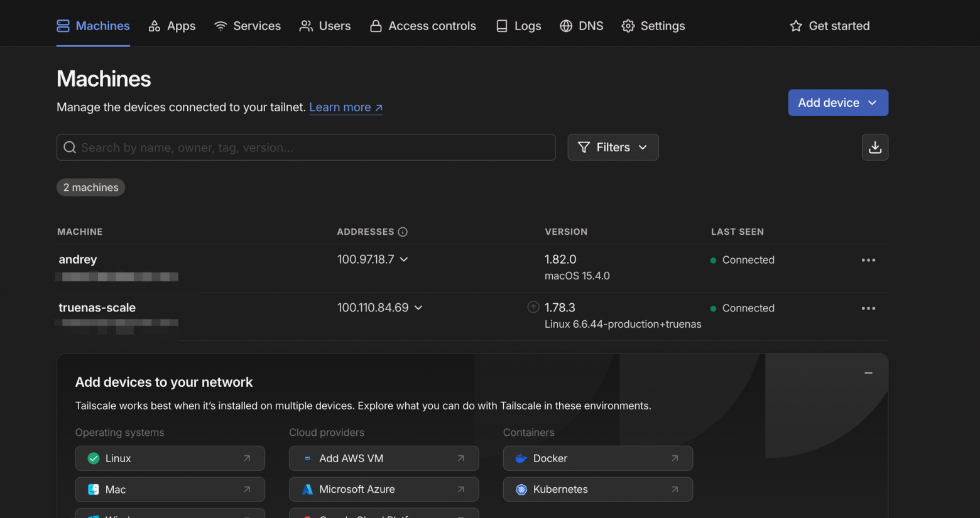The width and height of the screenshot is (980, 518).
Task: Click the external arrow on Add AWS VM button
Action: pyautogui.click(x=461, y=458)
